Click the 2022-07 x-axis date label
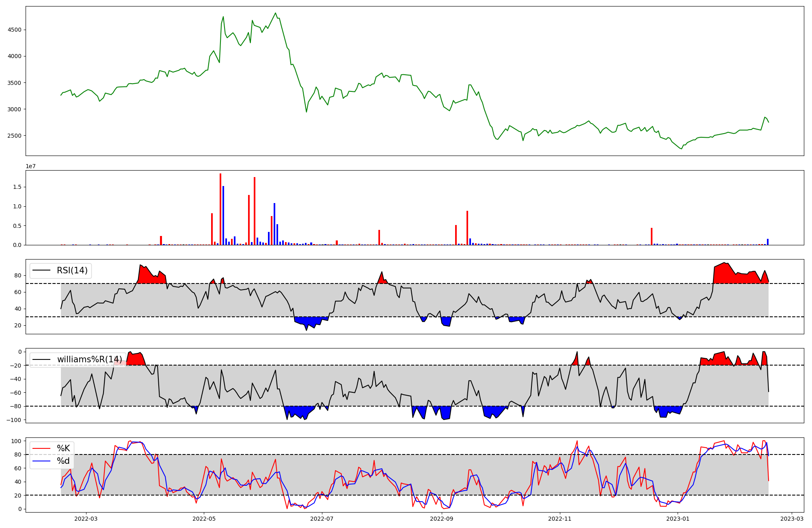The width and height of the screenshot is (812, 528). (322, 518)
